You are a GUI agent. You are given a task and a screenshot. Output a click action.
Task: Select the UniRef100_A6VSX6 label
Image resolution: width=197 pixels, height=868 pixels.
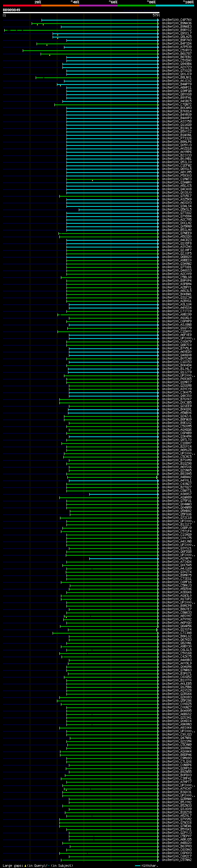(x=176, y=467)
